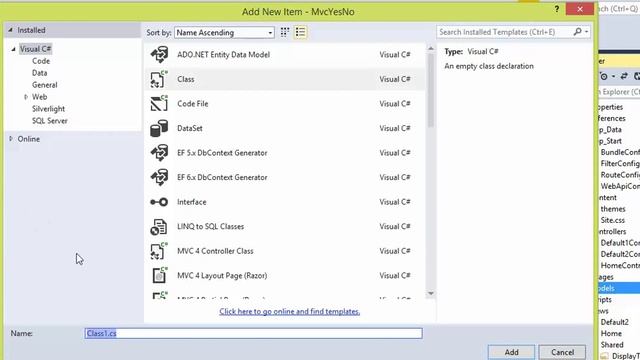Click the Cancel button
Screen dimensions: 640x360
tap(562, 352)
